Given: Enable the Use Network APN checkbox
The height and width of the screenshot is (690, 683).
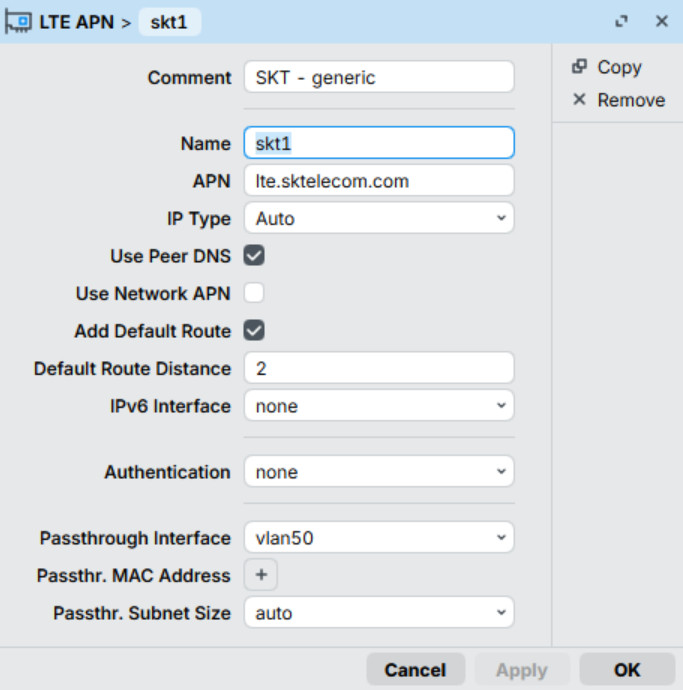Looking at the screenshot, I should point(255,293).
